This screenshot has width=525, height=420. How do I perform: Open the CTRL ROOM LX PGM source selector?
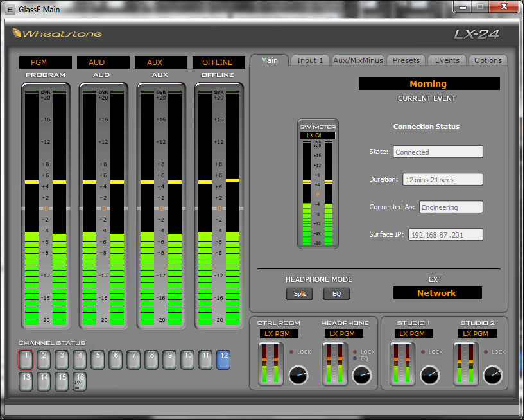click(279, 333)
